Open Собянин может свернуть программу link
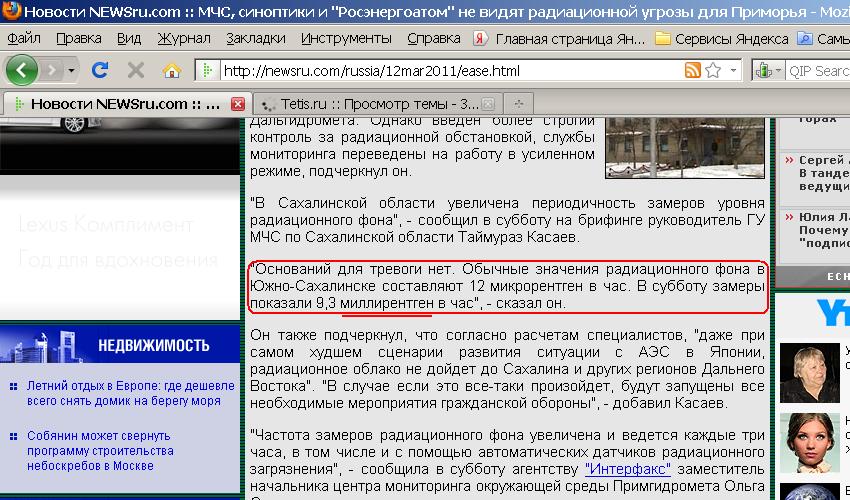850x500 pixels. point(100,451)
